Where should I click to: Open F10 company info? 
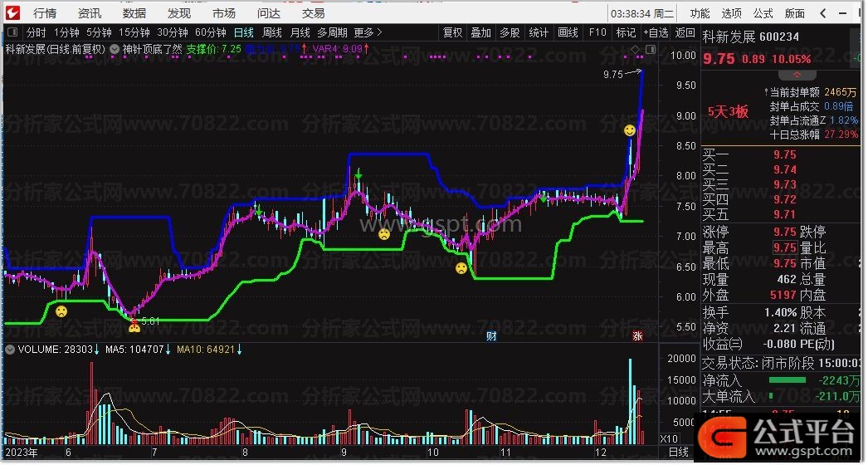pos(597,32)
